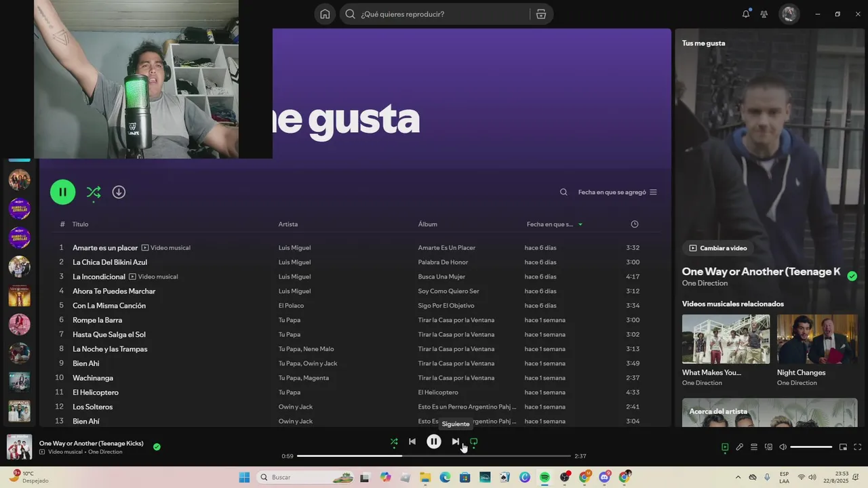Select the track 'Hasta Que Salga el Sol'
The height and width of the screenshot is (488, 868).
109,335
